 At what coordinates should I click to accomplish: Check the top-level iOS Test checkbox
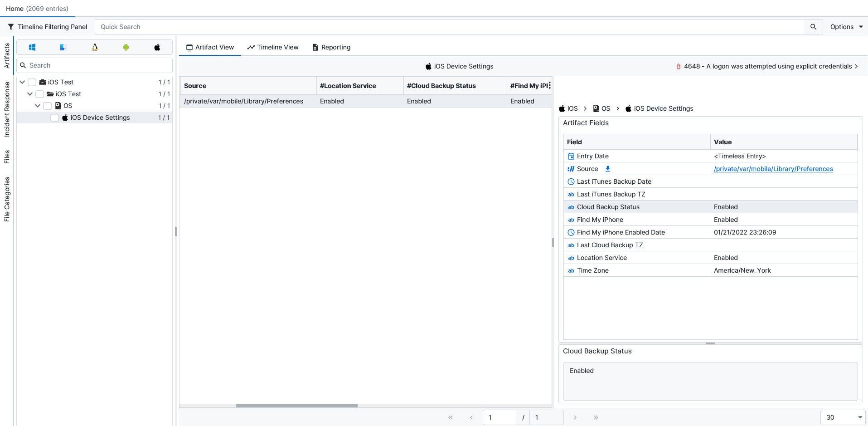click(32, 82)
